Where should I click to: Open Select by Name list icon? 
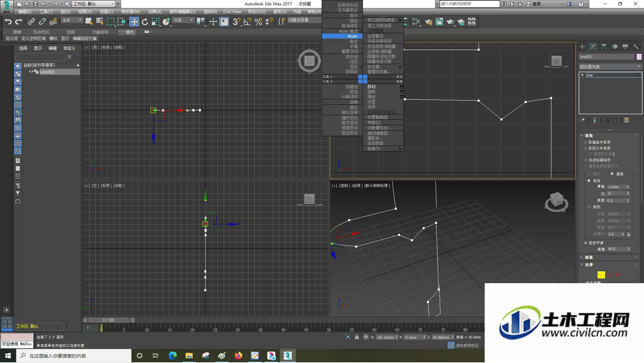pos(100,22)
